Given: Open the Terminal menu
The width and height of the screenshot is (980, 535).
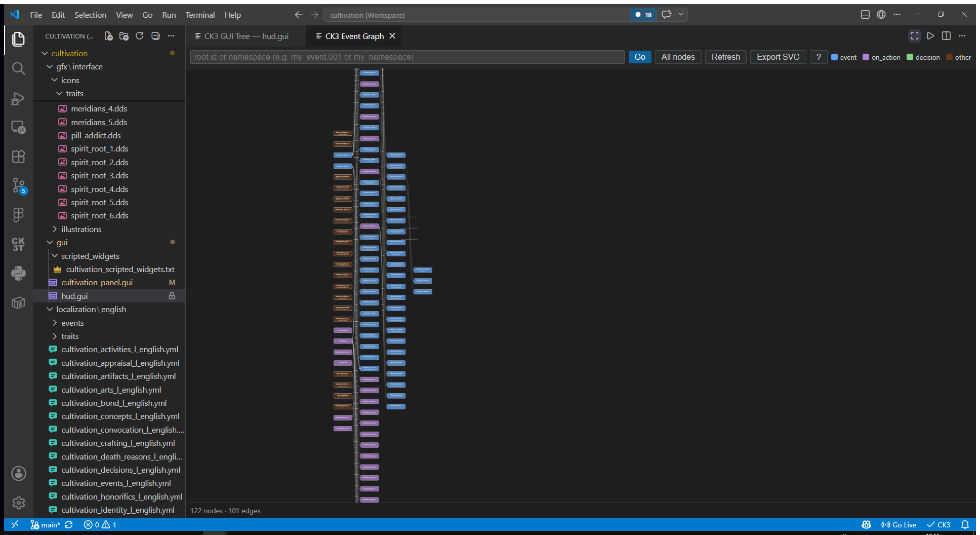Looking at the screenshot, I should 200,15.
